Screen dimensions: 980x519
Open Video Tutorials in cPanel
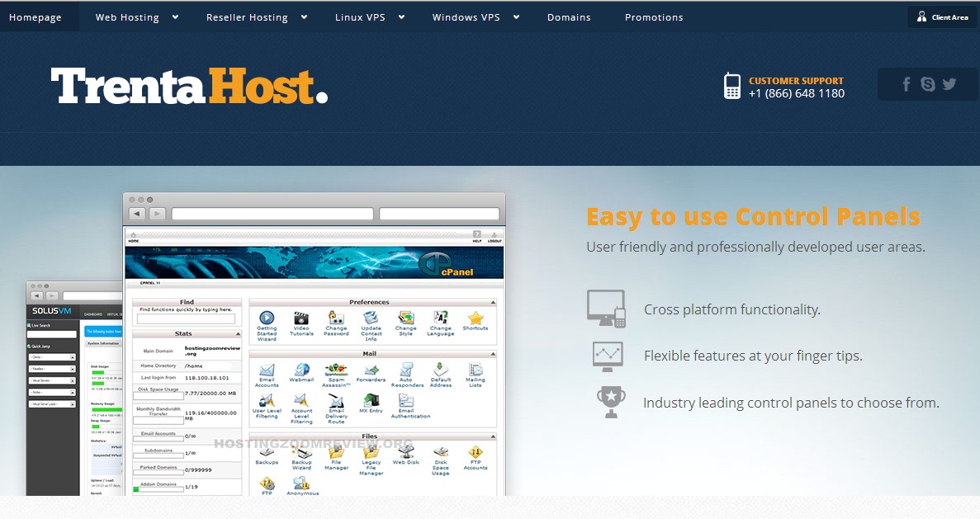301,318
